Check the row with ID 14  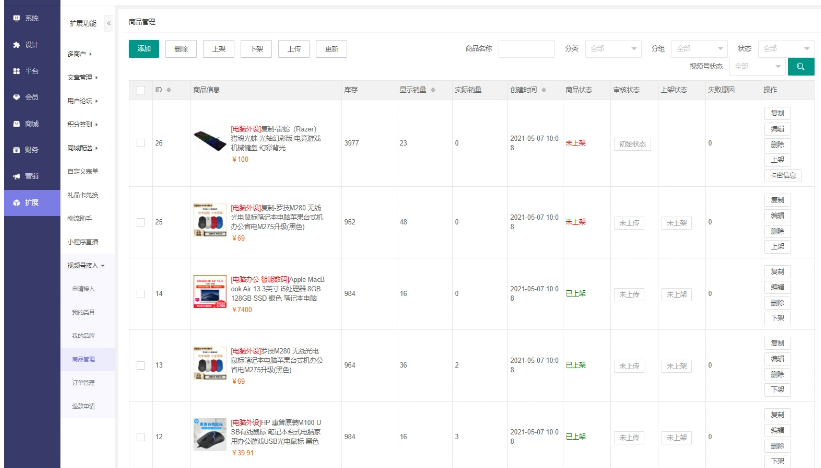coord(140,294)
